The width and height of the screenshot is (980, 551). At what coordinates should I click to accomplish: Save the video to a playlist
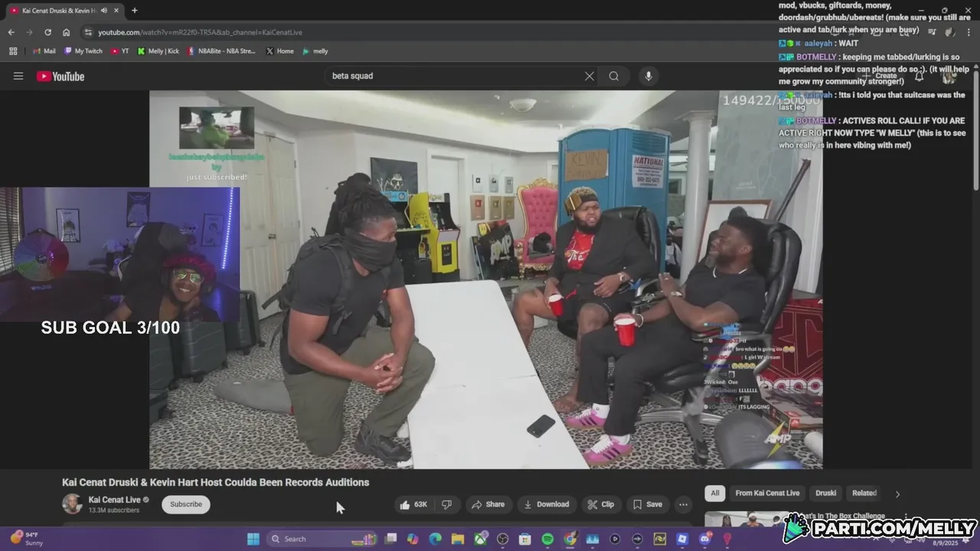[x=648, y=504]
